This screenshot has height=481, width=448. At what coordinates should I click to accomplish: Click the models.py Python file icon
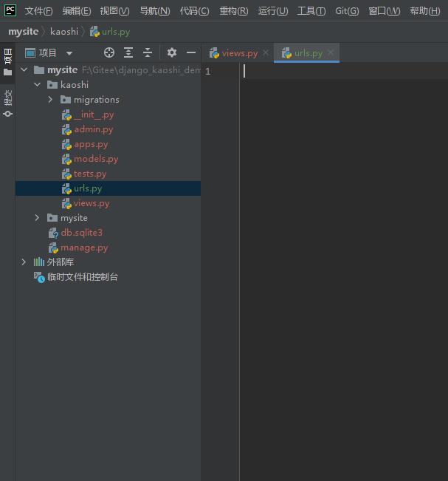(x=66, y=159)
